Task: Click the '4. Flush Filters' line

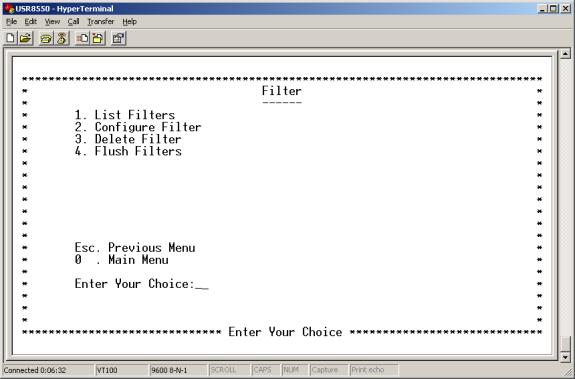Action: (128, 151)
